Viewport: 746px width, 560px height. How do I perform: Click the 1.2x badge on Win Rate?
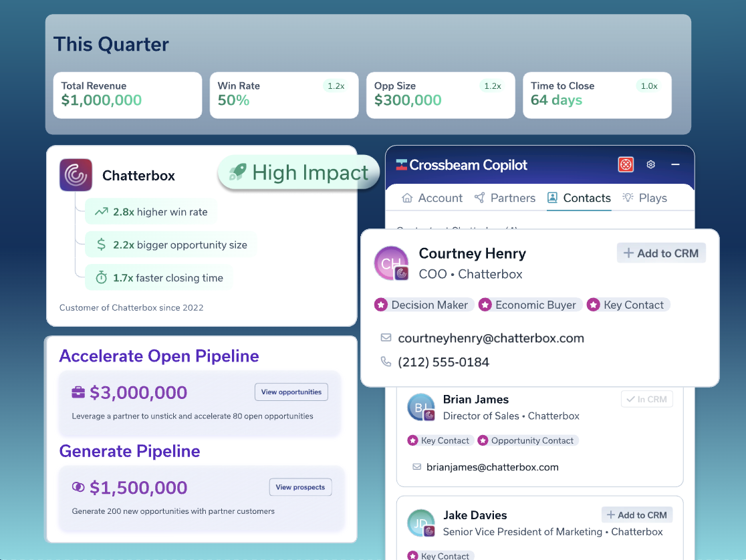point(336,86)
